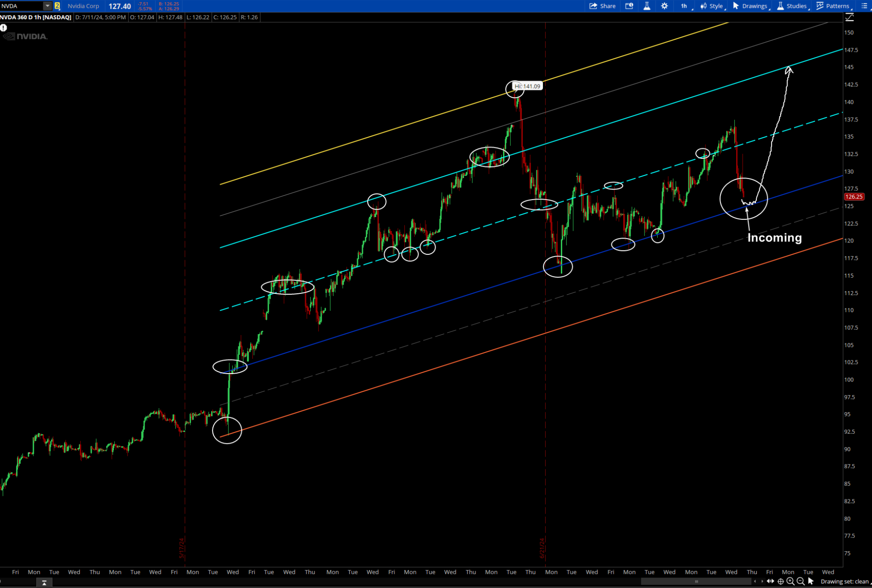Open the calendar alert icon next to Share
The image size is (872, 588).
629,6
